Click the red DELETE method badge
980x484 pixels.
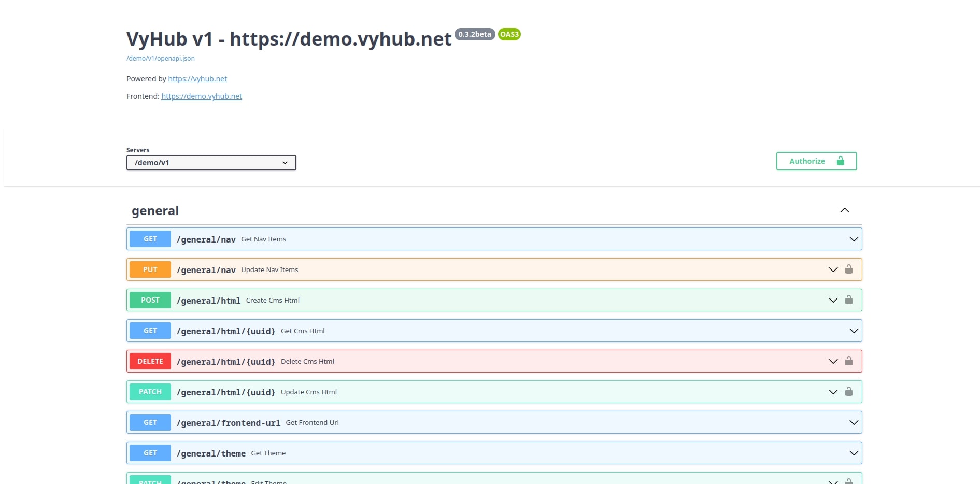coord(150,361)
